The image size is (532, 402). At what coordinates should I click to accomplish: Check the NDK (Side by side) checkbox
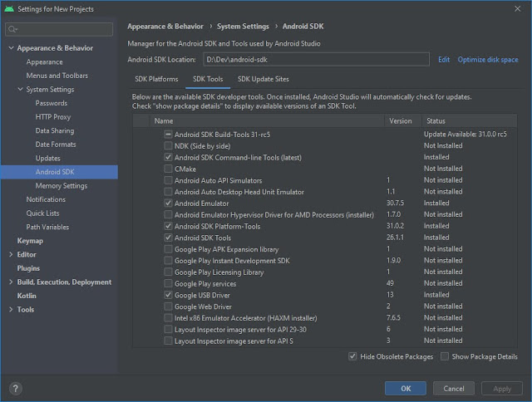pos(169,145)
